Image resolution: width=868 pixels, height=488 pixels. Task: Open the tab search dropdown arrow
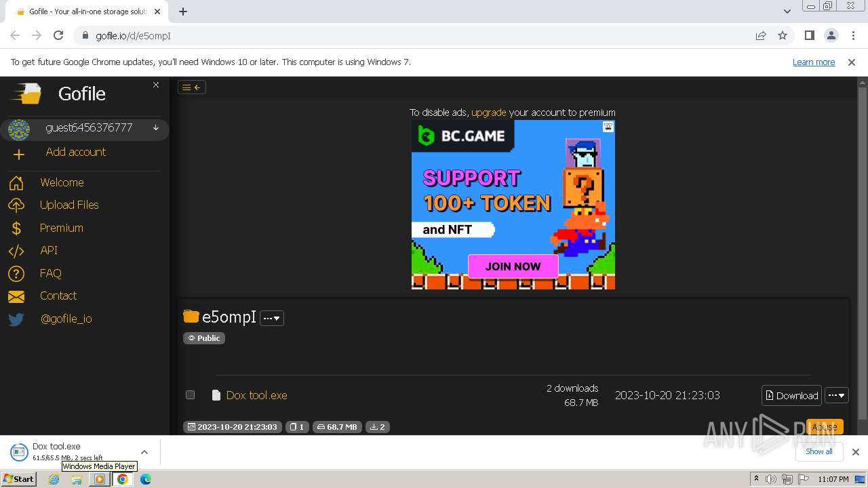(787, 11)
